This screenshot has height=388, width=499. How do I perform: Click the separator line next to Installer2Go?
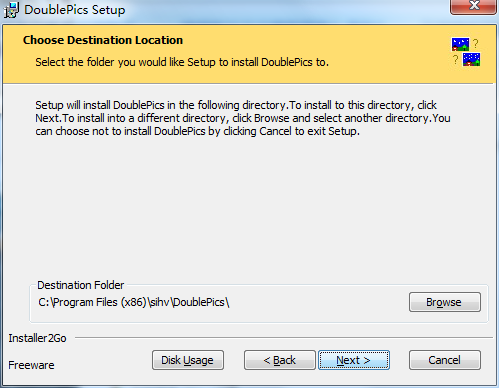pyautogui.click(x=284, y=338)
